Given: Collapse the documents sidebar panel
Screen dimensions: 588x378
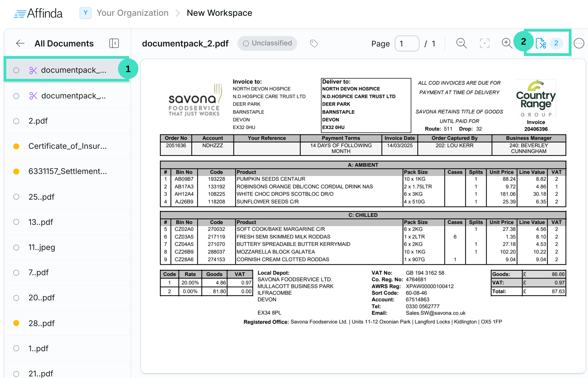Looking at the screenshot, I should coord(114,43).
